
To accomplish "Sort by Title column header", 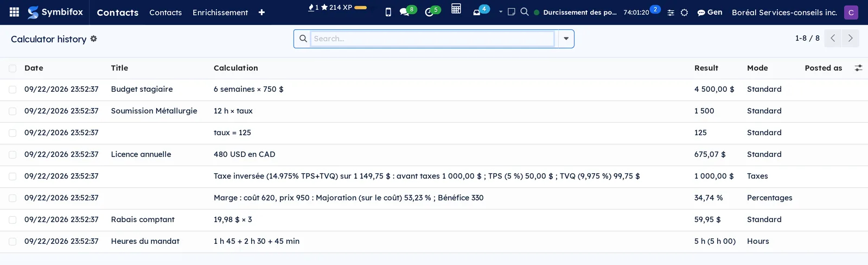I will pyautogui.click(x=119, y=68).
